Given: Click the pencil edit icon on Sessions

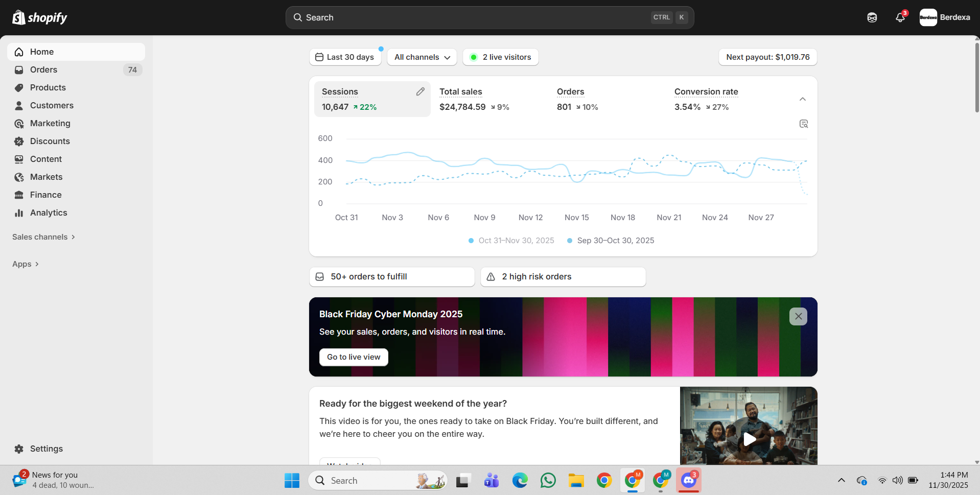Looking at the screenshot, I should coord(421,91).
